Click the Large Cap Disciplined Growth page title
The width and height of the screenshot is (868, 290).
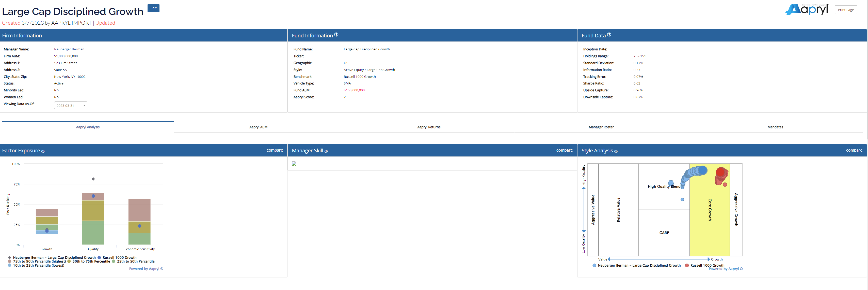72,11
